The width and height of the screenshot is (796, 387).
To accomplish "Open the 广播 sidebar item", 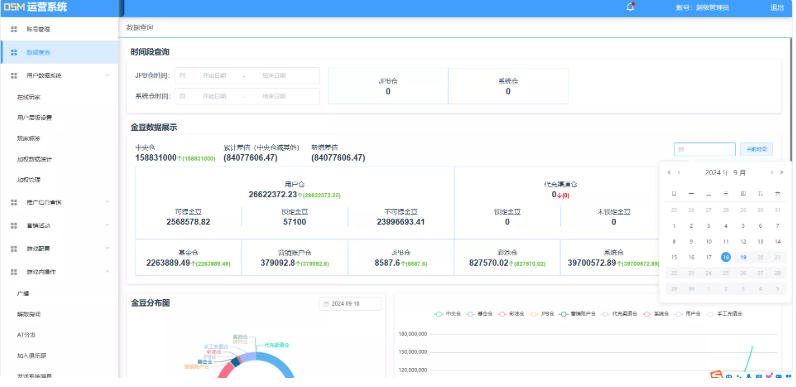I will pyautogui.click(x=59, y=294).
